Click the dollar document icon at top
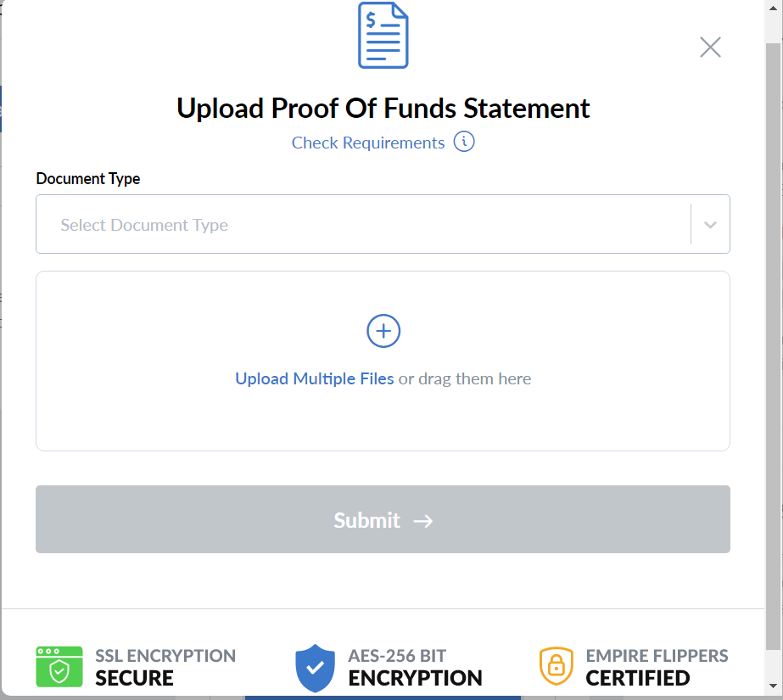Viewport: 783px width, 700px height. click(383, 36)
